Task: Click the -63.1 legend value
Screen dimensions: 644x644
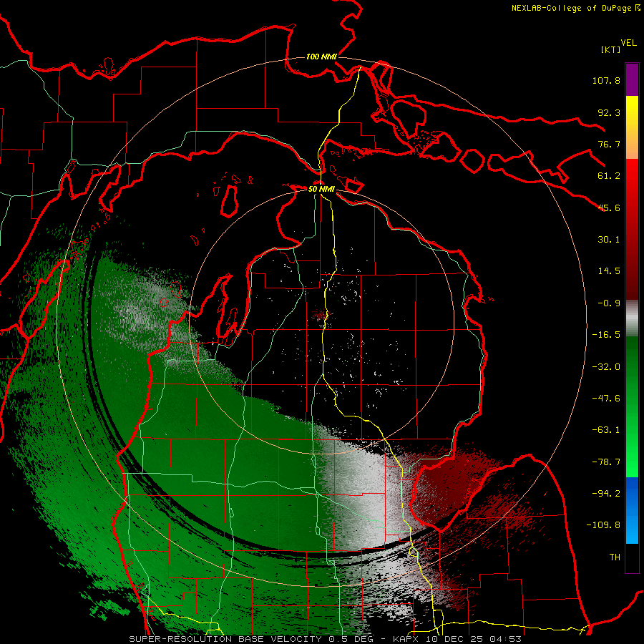Action: pyautogui.click(x=606, y=430)
